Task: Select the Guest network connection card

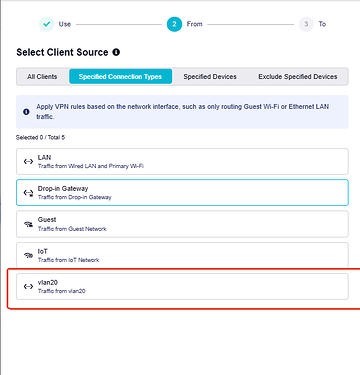Action: [182, 224]
